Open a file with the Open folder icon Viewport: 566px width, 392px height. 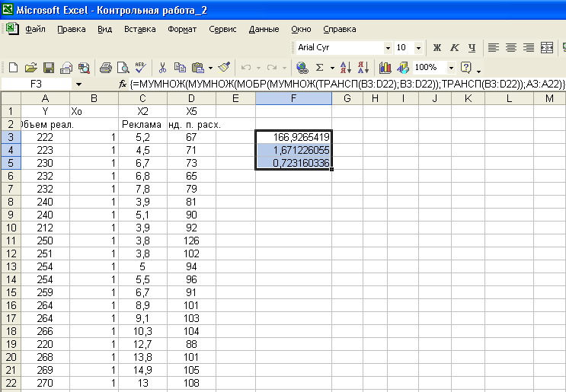pos(31,68)
